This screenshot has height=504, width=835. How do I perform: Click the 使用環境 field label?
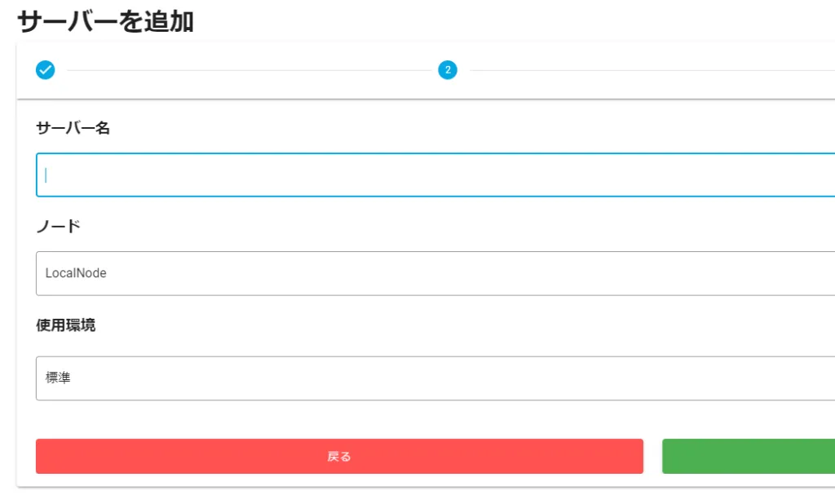65,325
